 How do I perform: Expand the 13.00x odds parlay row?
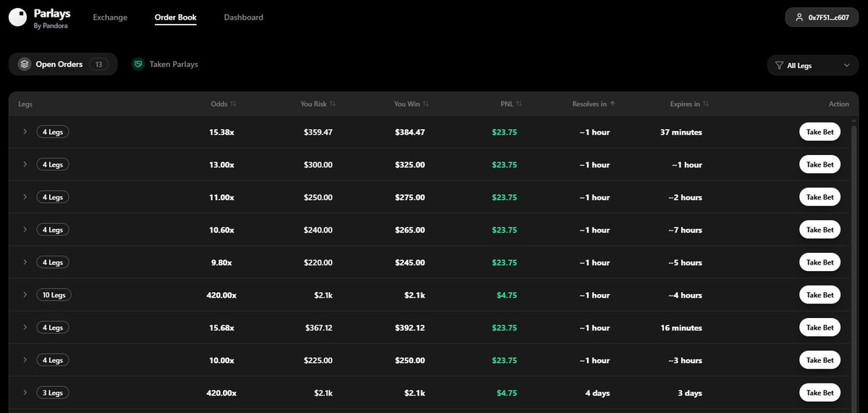click(25, 164)
